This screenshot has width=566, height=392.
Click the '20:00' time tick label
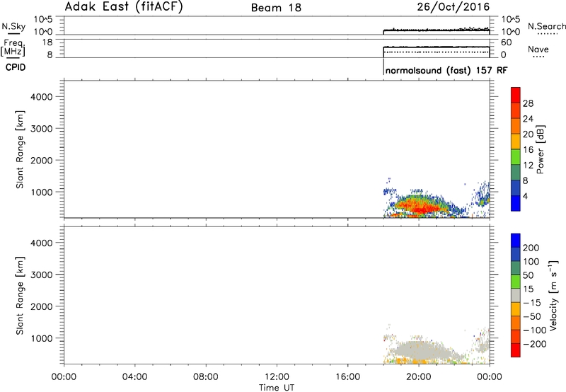pyautogui.click(x=419, y=377)
